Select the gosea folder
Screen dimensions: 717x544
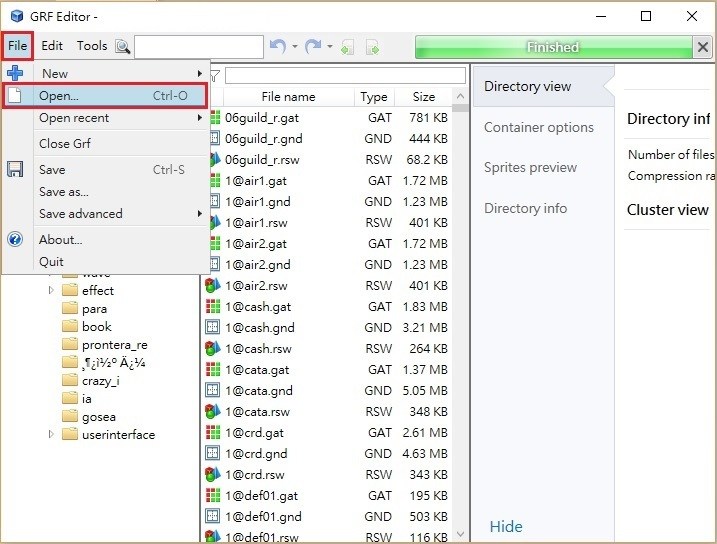coord(99,417)
